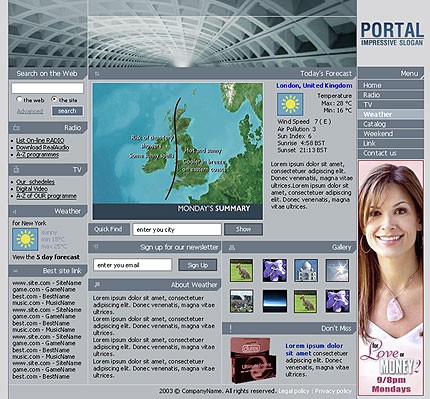Open the 5 day forecast link
Image resolution: width=430 pixels, height=399 pixels.
58,257
